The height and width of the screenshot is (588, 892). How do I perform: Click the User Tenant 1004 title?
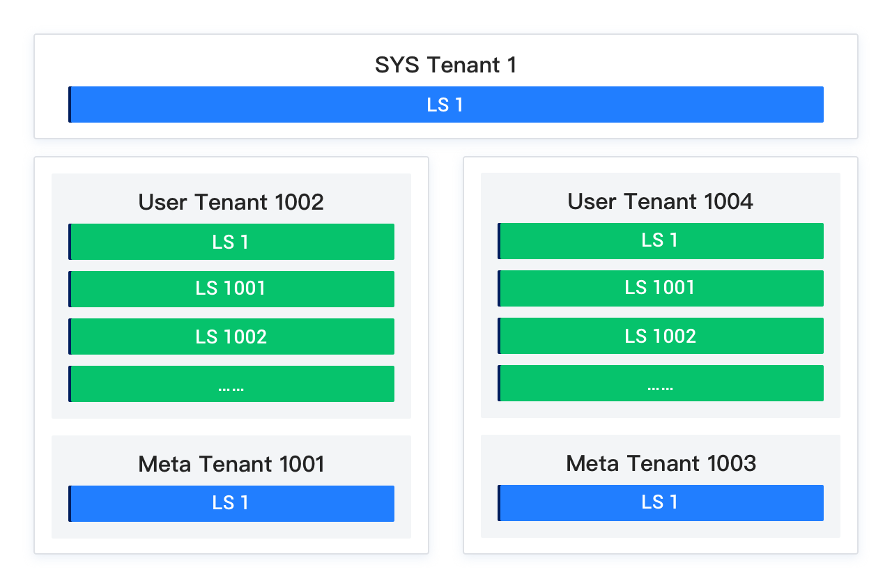coord(661,201)
